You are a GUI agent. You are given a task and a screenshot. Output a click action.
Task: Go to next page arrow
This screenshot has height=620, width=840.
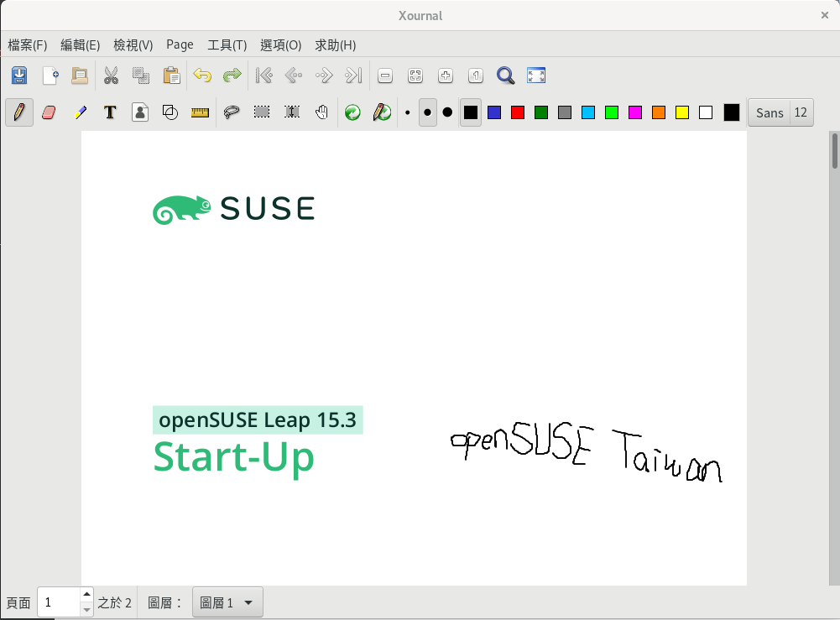coord(324,76)
